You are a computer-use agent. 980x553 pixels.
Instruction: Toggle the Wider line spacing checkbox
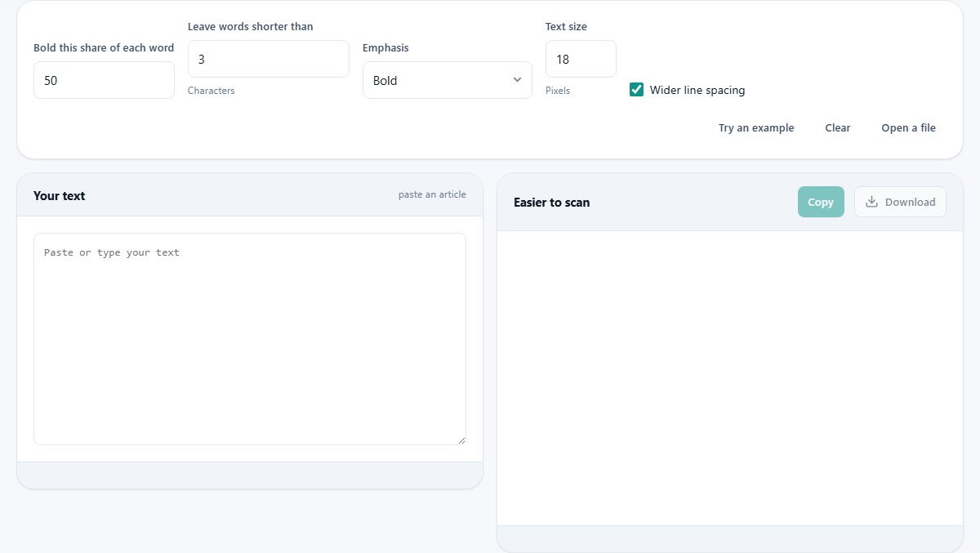637,90
